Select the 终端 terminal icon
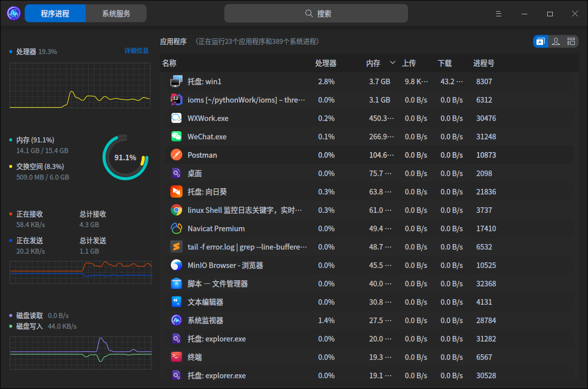This screenshot has height=389, width=588. [176, 357]
